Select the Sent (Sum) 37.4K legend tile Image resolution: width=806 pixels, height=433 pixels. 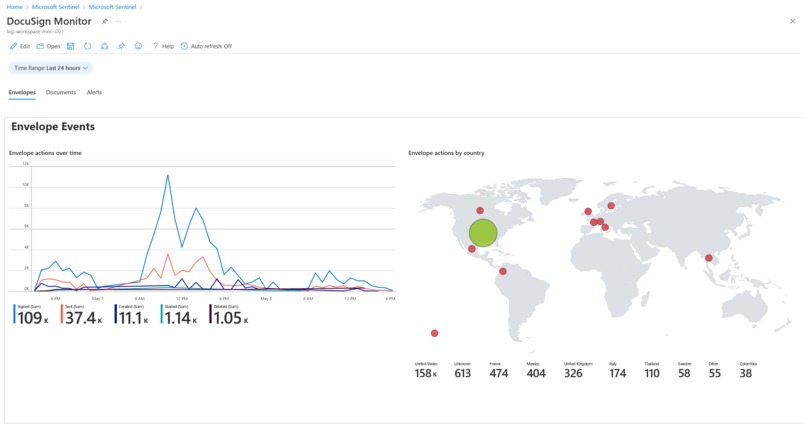coord(82,315)
